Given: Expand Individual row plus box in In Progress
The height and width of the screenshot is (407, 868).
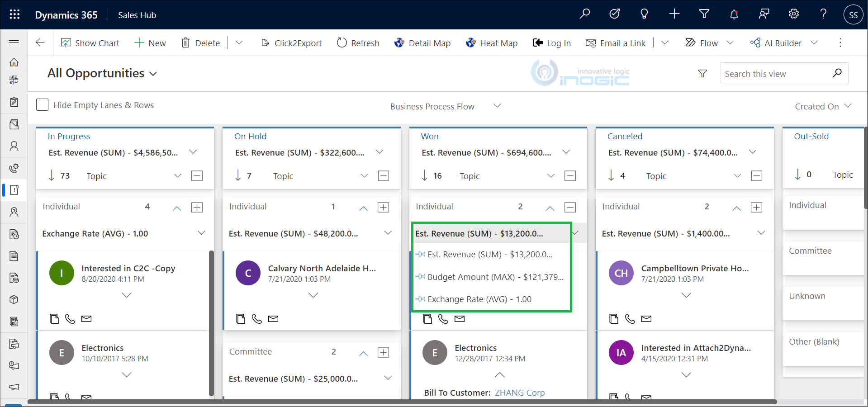Looking at the screenshot, I should pos(197,207).
